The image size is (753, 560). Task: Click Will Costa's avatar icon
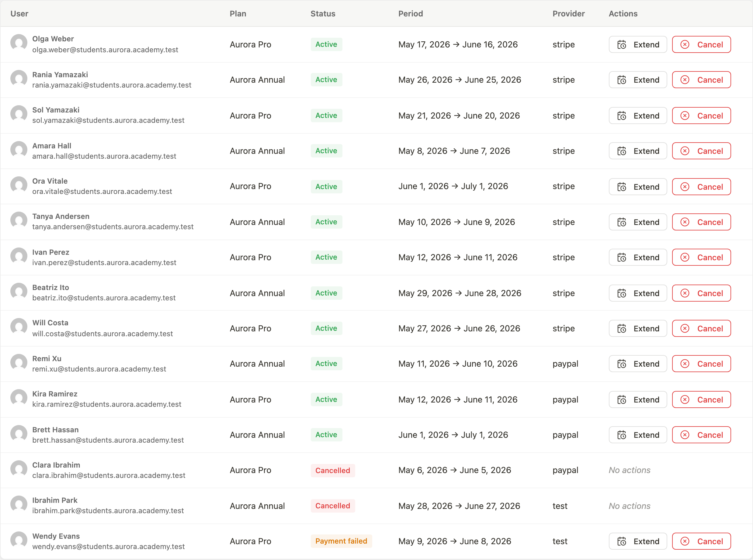[x=19, y=327]
